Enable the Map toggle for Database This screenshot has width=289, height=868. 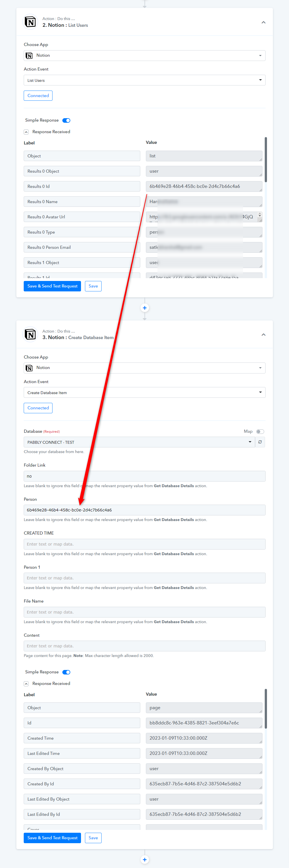260,431
